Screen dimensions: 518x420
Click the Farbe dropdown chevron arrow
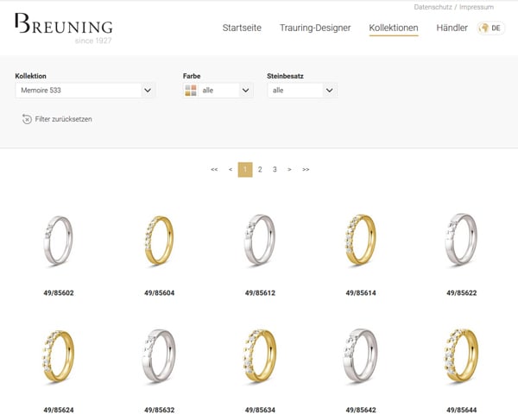click(x=245, y=91)
